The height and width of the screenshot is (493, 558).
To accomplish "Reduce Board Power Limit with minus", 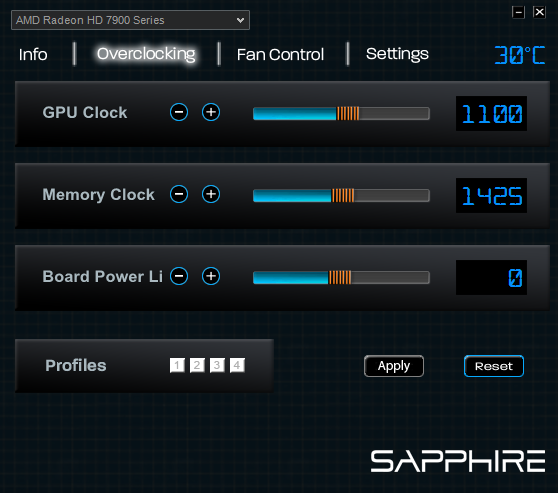I will coord(179,276).
